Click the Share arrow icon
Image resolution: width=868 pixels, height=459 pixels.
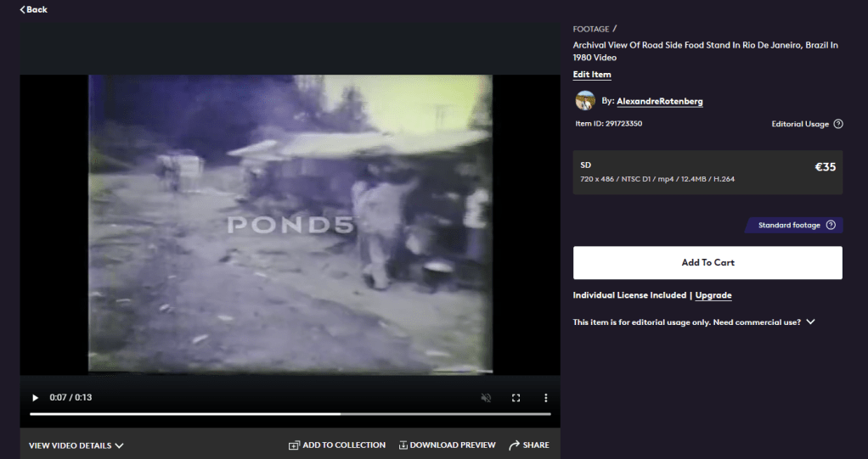tap(514, 445)
